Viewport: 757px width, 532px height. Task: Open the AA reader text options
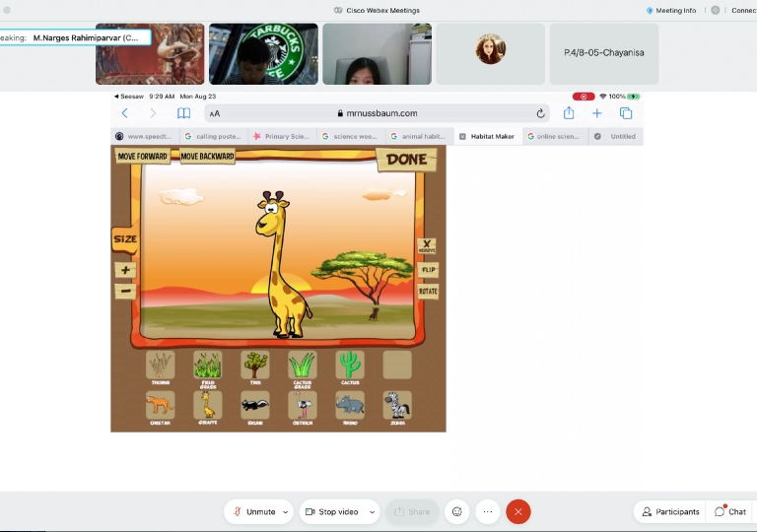pos(215,113)
